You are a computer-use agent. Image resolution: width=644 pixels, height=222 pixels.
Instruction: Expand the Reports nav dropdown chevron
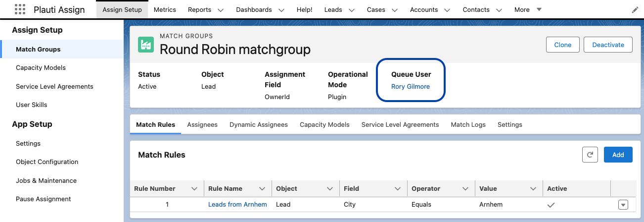click(221, 10)
